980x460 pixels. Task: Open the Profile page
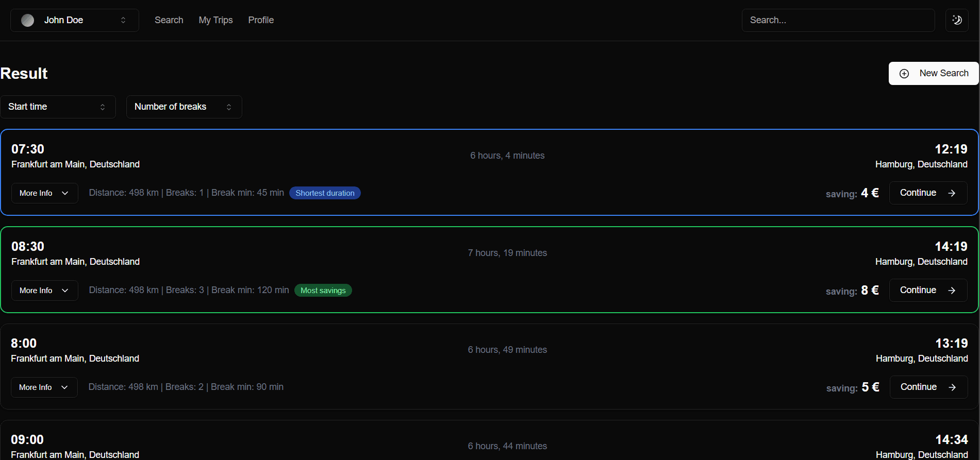[x=261, y=20]
